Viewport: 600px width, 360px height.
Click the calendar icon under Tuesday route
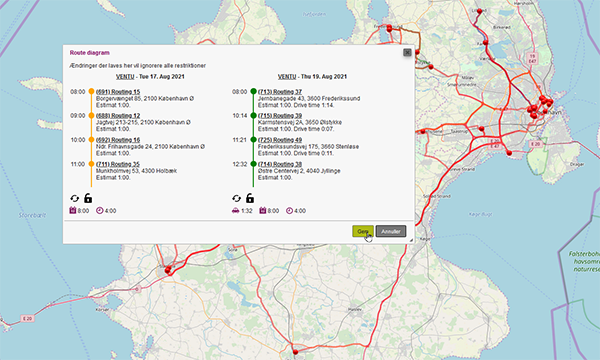click(73, 210)
